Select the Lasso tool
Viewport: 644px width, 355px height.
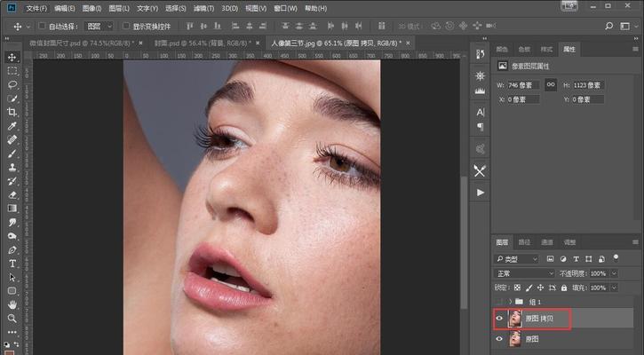click(x=12, y=84)
